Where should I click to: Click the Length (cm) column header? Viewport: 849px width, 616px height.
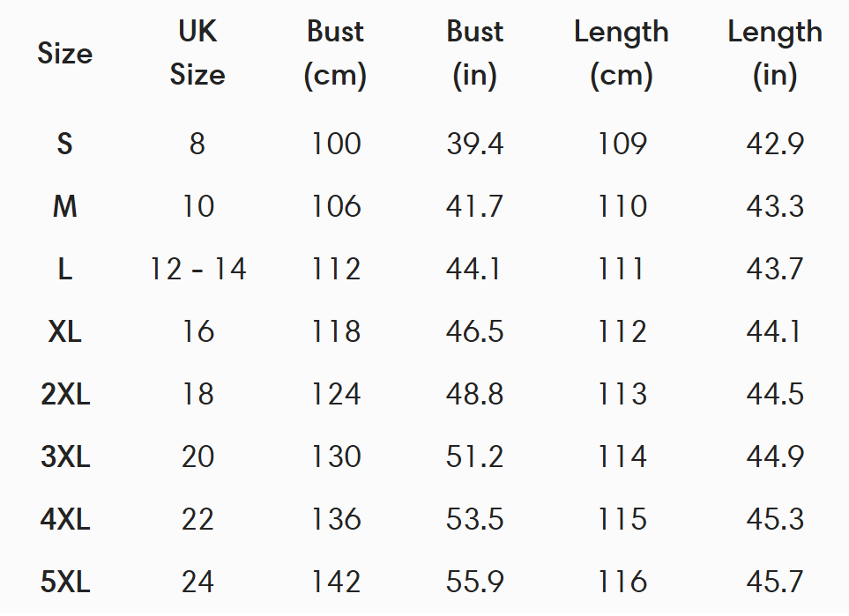coord(622,54)
